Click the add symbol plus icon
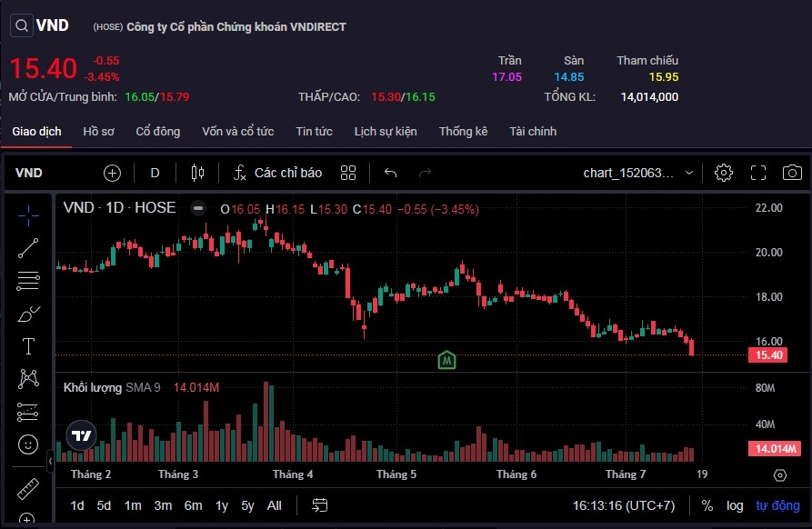 click(x=112, y=173)
